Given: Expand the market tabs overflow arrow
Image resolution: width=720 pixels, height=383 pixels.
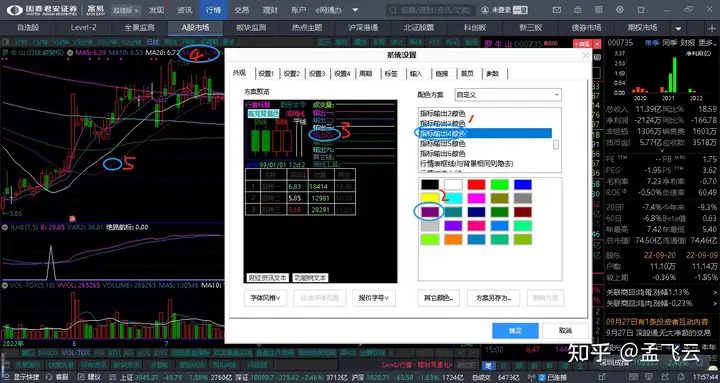Looking at the screenshot, I should tap(678, 28).
